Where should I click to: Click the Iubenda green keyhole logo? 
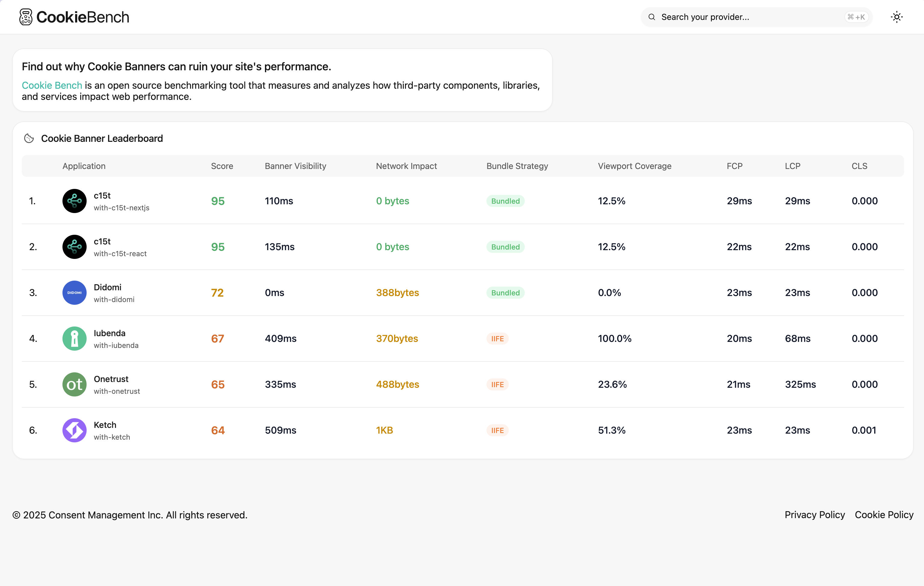75,339
